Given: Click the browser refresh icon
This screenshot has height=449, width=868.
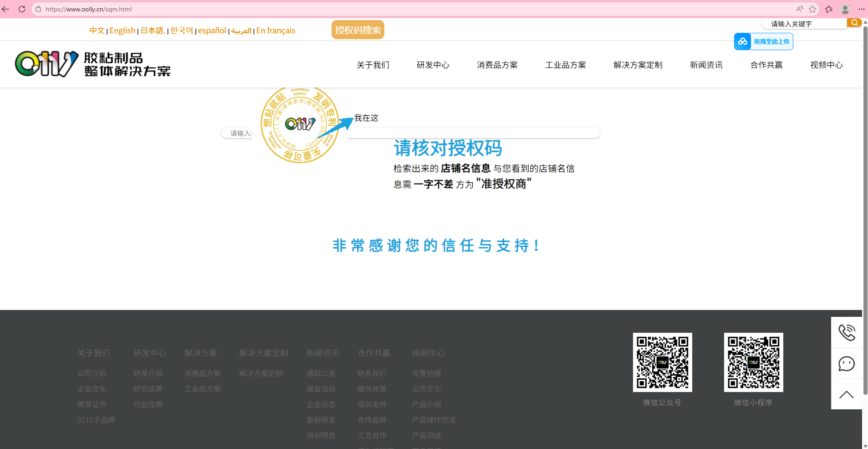Looking at the screenshot, I should pyautogui.click(x=22, y=9).
